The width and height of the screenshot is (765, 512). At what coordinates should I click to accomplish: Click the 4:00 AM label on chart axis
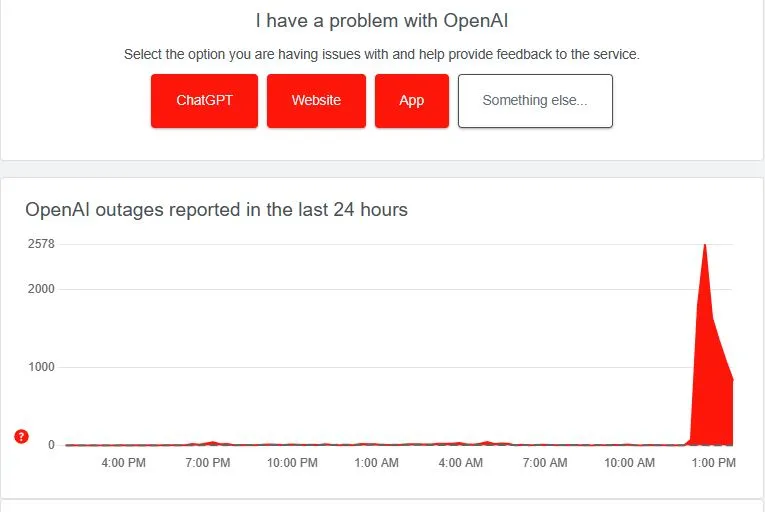(461, 463)
